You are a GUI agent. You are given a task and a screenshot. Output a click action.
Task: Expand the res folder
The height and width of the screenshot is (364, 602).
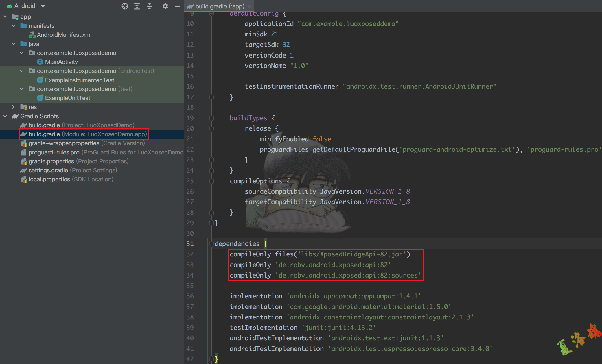tap(13, 107)
